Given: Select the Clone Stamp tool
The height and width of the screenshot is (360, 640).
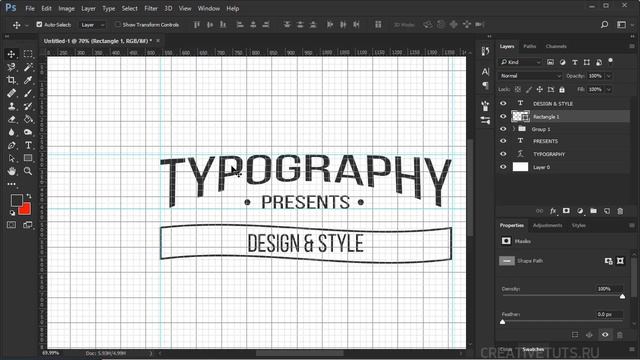Looking at the screenshot, I should pos(11,106).
